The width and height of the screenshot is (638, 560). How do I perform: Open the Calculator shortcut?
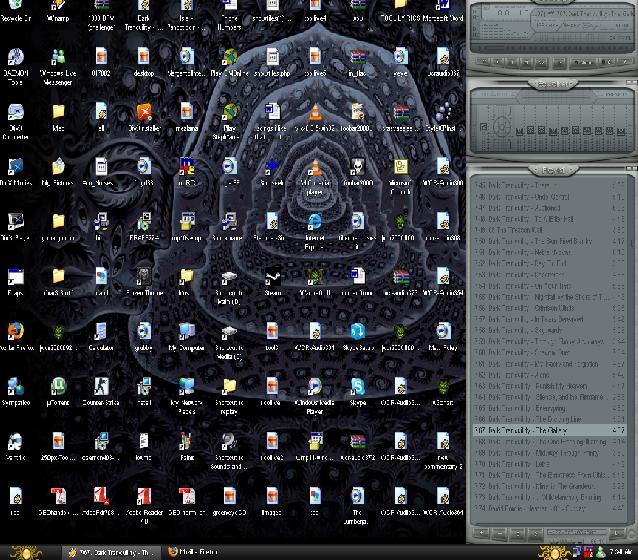(101, 336)
